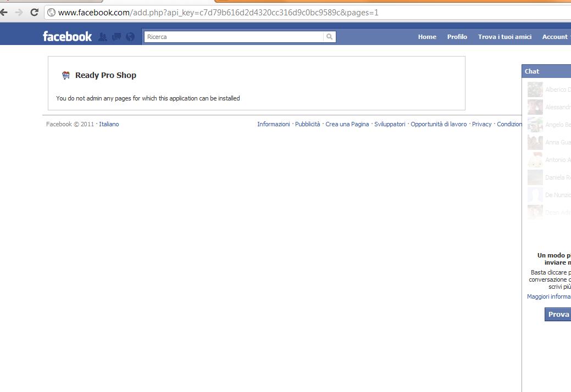Select Anna Gua contact in chat list
The height and width of the screenshot is (392, 571).
coord(549,142)
